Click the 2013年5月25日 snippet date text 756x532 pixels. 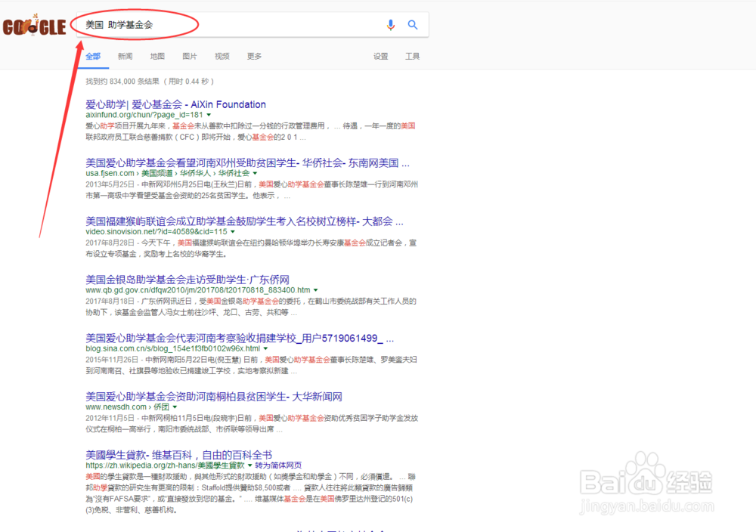(108, 184)
